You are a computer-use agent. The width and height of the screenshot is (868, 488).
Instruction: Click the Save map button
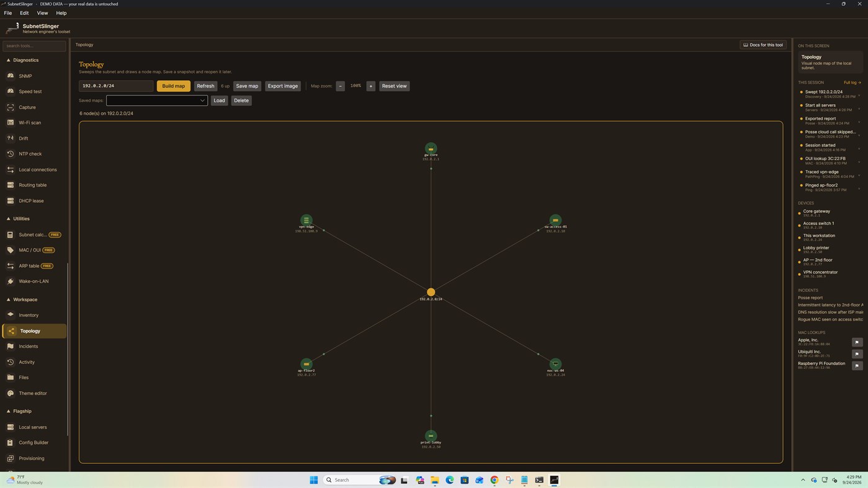[x=247, y=86]
